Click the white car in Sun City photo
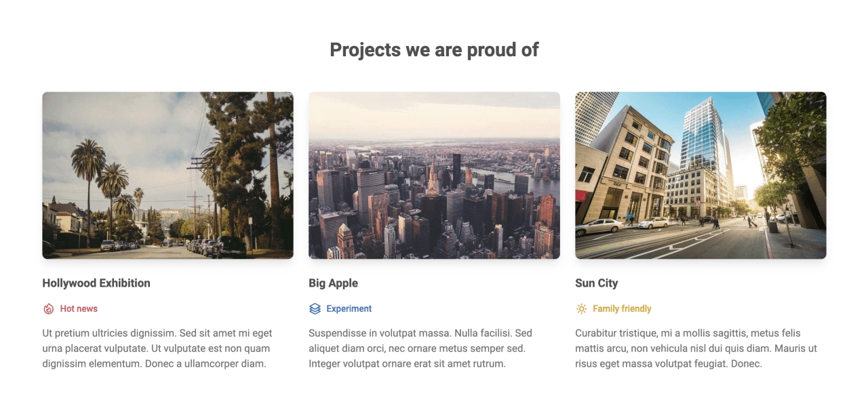Image resolution: width=868 pixels, height=410 pixels. click(599, 226)
